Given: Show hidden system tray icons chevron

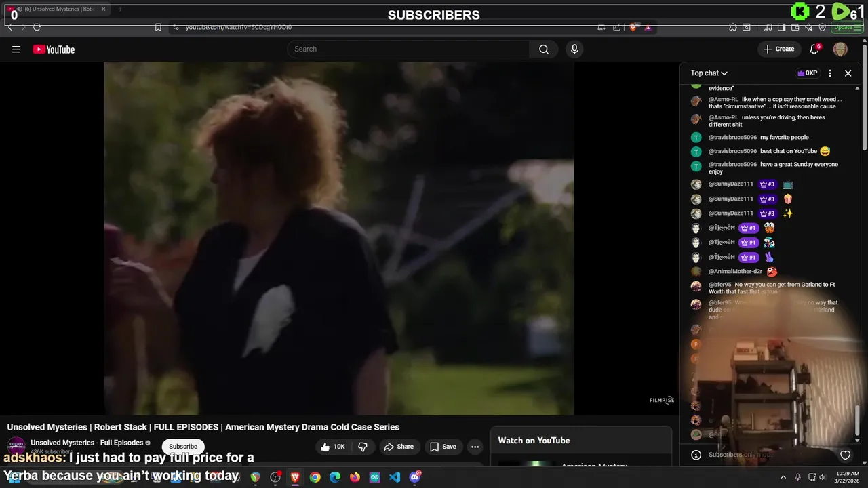Looking at the screenshot, I should click(783, 477).
